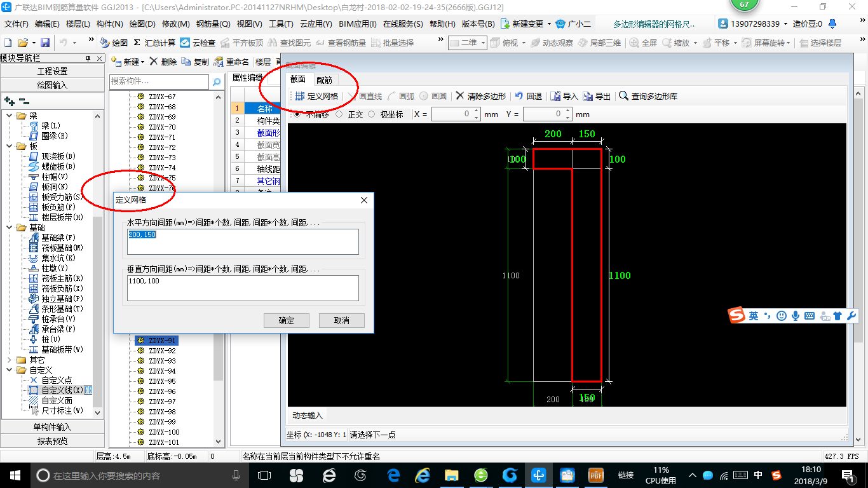868x488 pixels.
Task: Select component ZDYX-91 in the list
Action: click(x=156, y=341)
